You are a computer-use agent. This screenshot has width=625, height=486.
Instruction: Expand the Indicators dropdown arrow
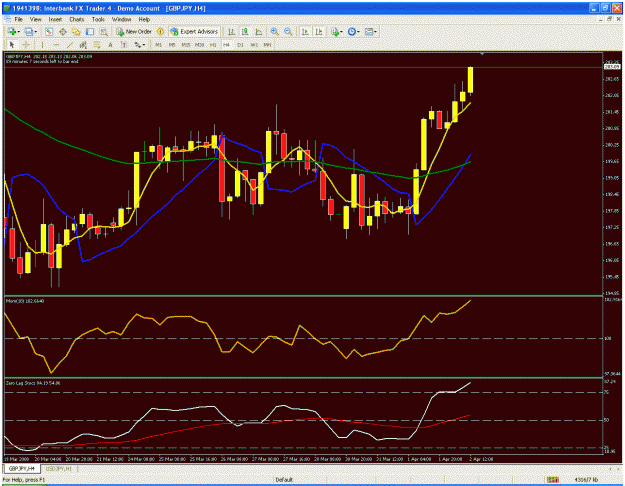pyautogui.click(x=342, y=32)
